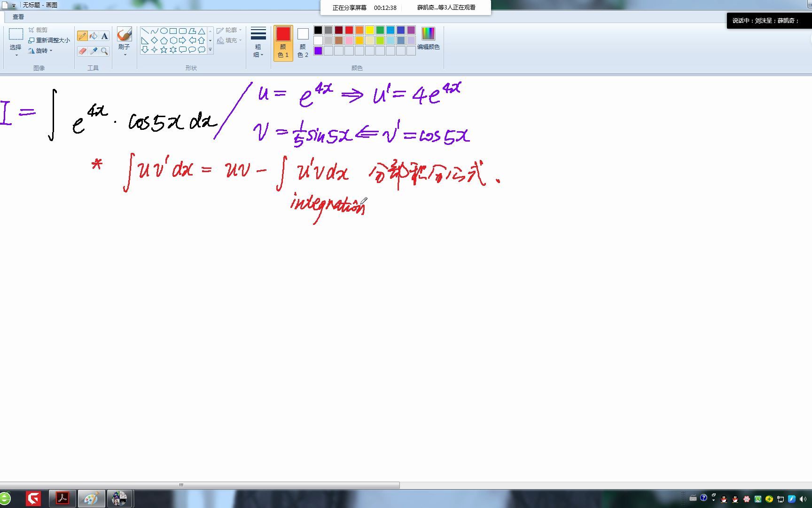Viewport: 812px width, 508px height.
Task: Open the avatar app in taskbar
Action: coord(120,498)
